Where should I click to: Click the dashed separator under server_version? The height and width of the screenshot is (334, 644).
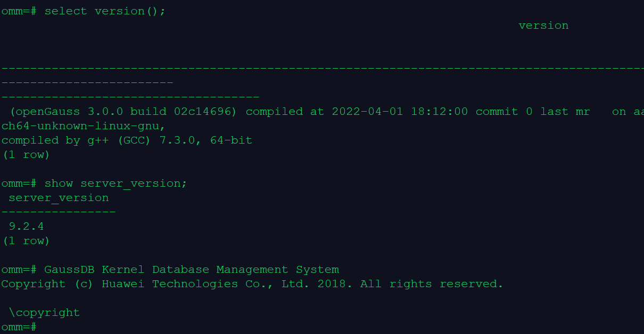pyautogui.click(x=59, y=212)
